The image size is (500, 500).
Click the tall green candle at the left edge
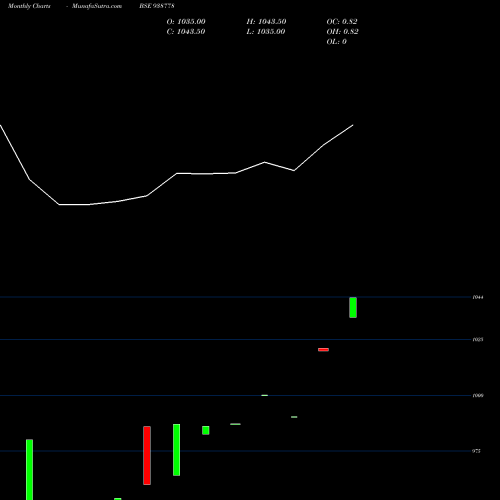(x=30, y=469)
